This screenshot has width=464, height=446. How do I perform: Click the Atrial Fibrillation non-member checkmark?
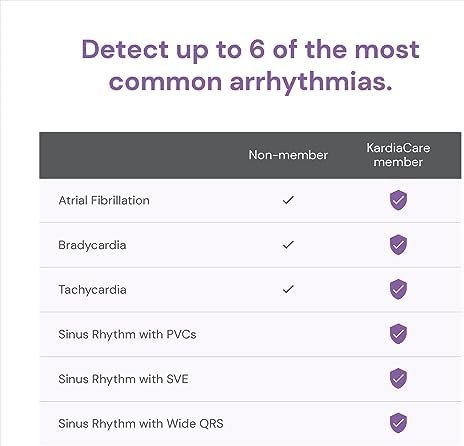tap(288, 200)
